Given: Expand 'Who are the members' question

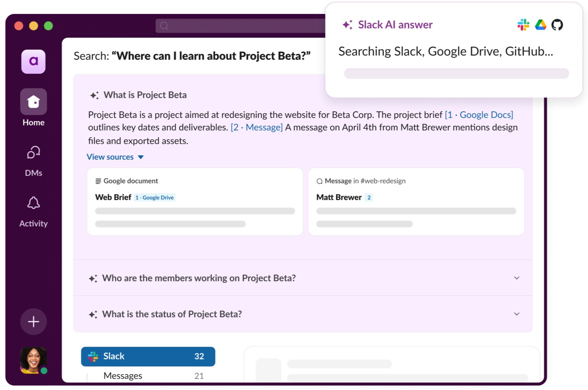Looking at the screenshot, I should point(516,278).
